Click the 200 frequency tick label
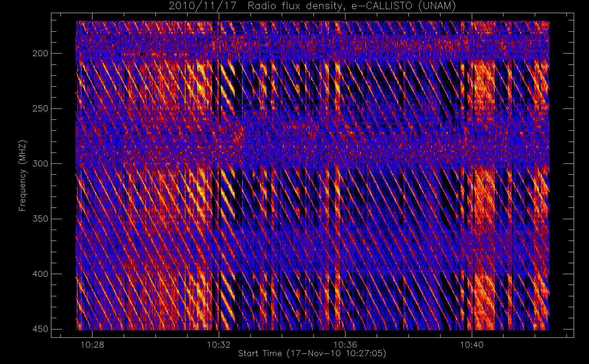 [x=40, y=54]
